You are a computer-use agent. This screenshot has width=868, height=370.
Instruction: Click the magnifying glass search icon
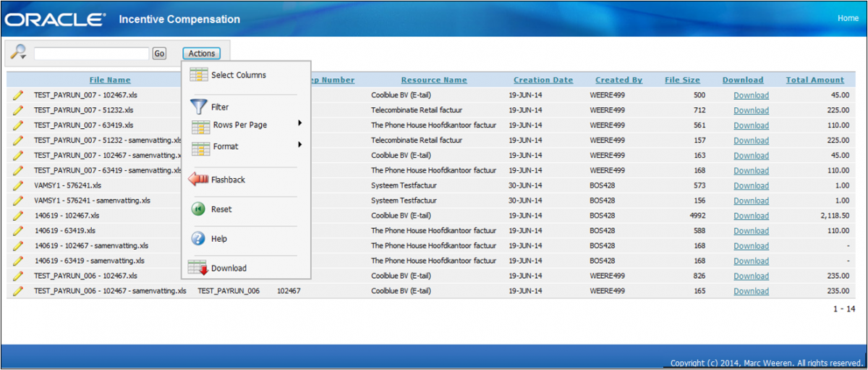(x=18, y=52)
